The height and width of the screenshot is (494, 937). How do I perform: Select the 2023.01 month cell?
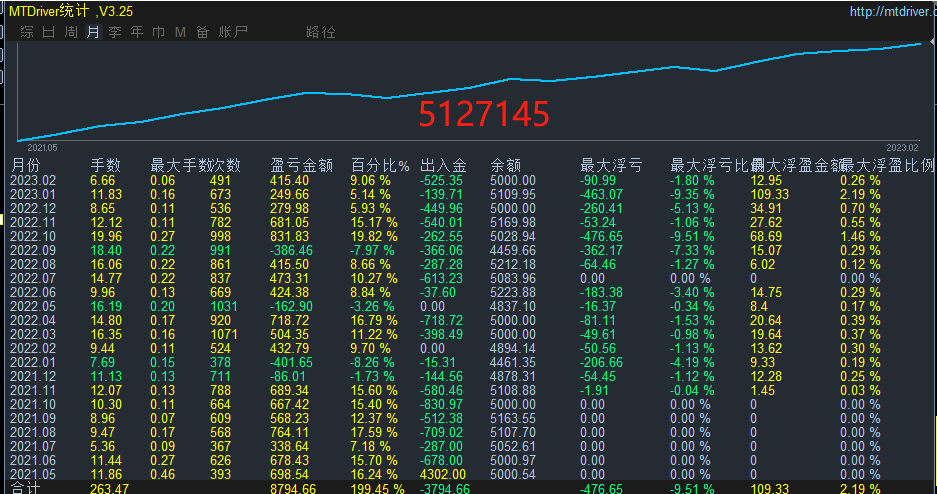point(33,194)
